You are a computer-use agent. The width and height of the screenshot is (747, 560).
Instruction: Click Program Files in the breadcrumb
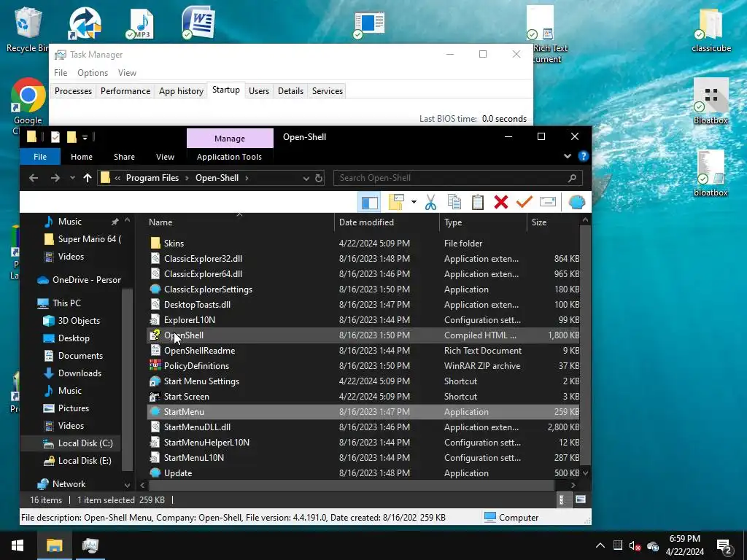[x=152, y=178]
